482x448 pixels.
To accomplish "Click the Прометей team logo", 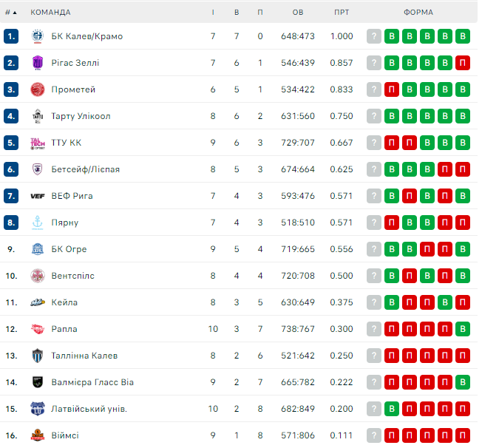I will pyautogui.click(x=38, y=89).
